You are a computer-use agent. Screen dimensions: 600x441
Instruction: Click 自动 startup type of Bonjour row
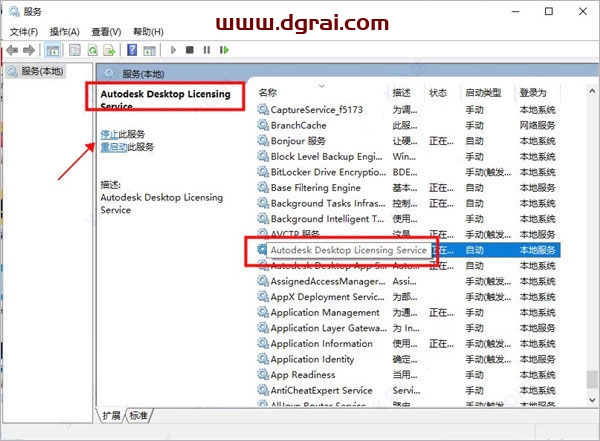coord(474,141)
